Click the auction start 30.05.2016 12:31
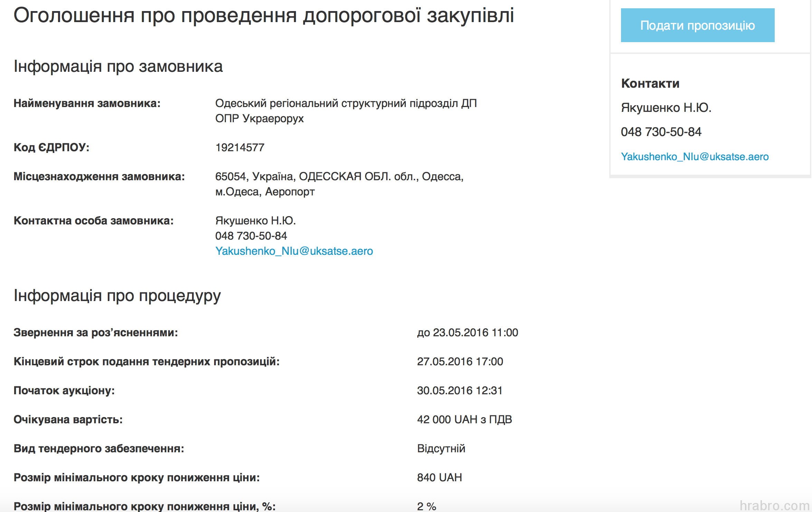The width and height of the screenshot is (812, 512). (460, 390)
